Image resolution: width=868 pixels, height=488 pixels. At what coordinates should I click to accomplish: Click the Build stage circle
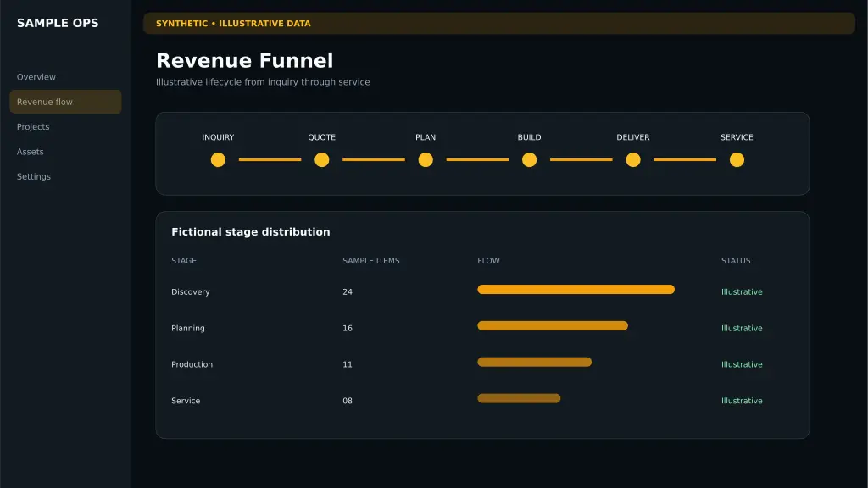(529, 160)
